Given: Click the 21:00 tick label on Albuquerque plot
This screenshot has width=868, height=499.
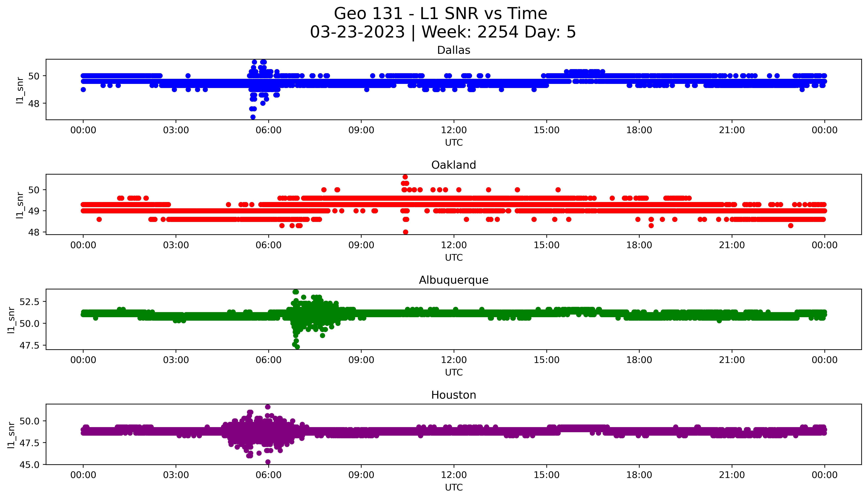Looking at the screenshot, I should (x=732, y=360).
